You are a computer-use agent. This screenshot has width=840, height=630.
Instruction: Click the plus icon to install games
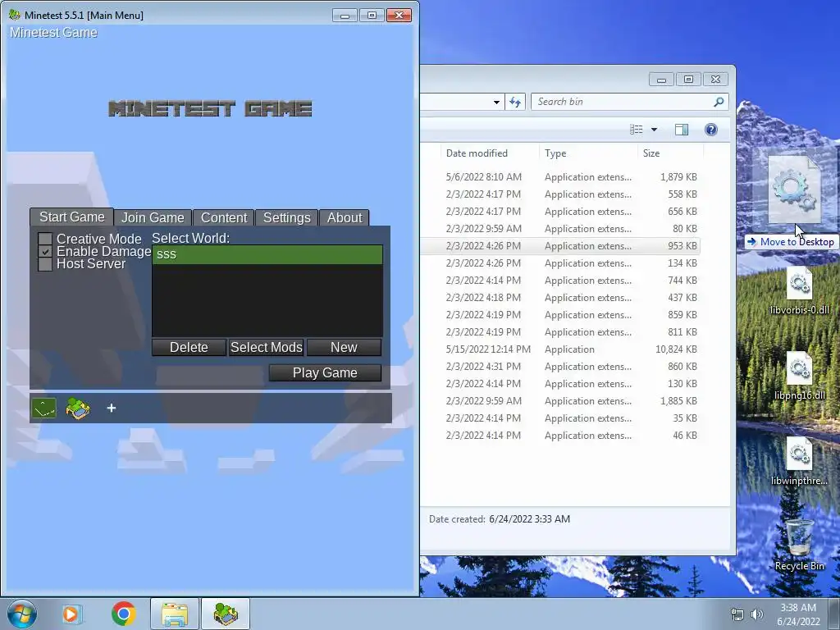tap(112, 409)
